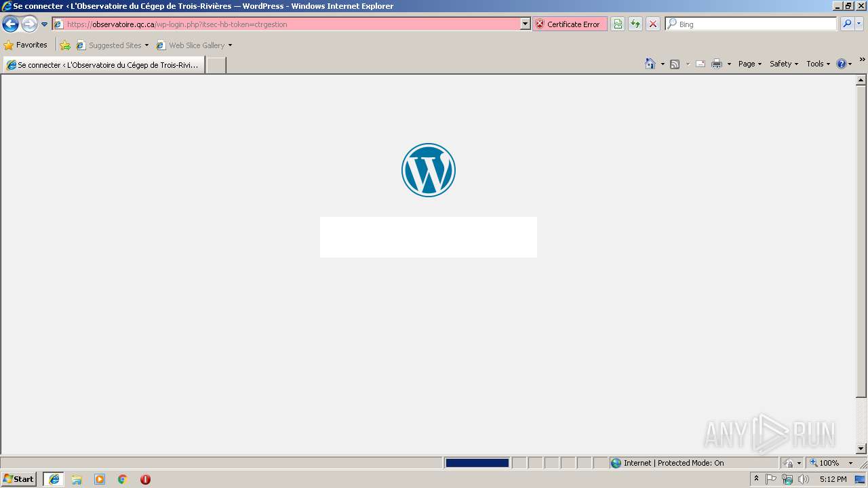Go to the Home page icon
Screen dimensions: 868x488
pos(650,64)
